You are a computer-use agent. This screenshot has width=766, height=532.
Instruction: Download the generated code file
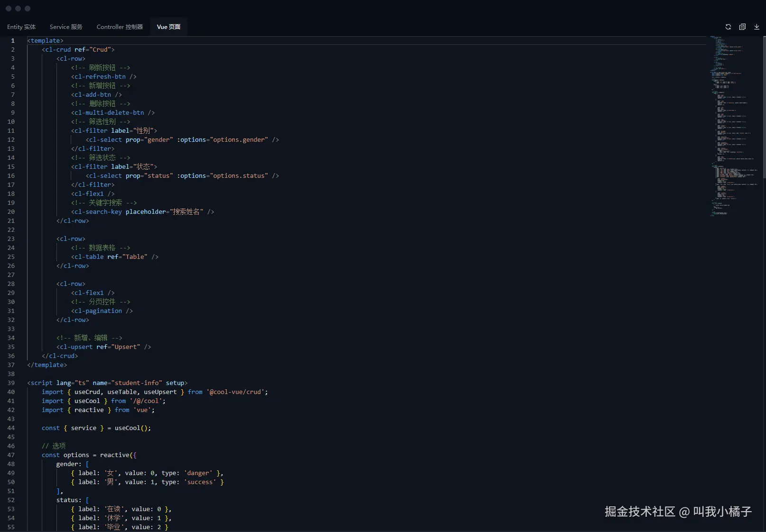[757, 27]
